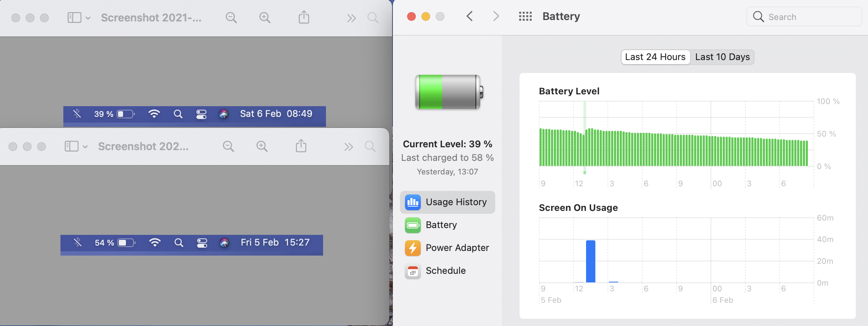
Task: Share the bottom screenshot file
Action: coord(301,146)
